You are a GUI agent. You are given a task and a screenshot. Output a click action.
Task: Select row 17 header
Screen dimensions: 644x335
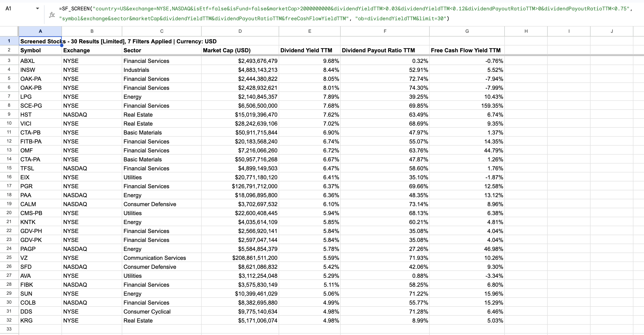[9, 186]
